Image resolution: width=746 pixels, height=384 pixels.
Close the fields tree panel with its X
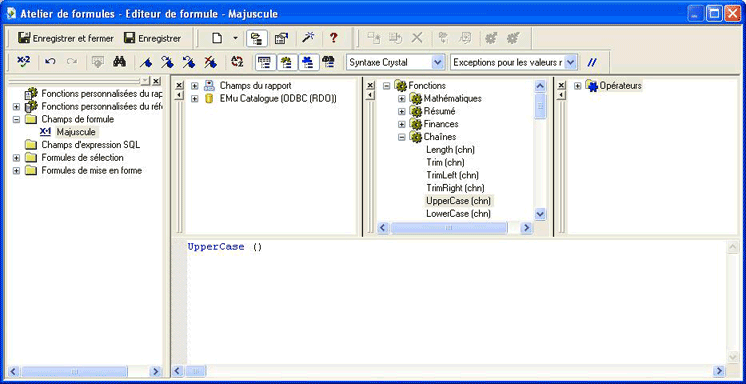179,86
